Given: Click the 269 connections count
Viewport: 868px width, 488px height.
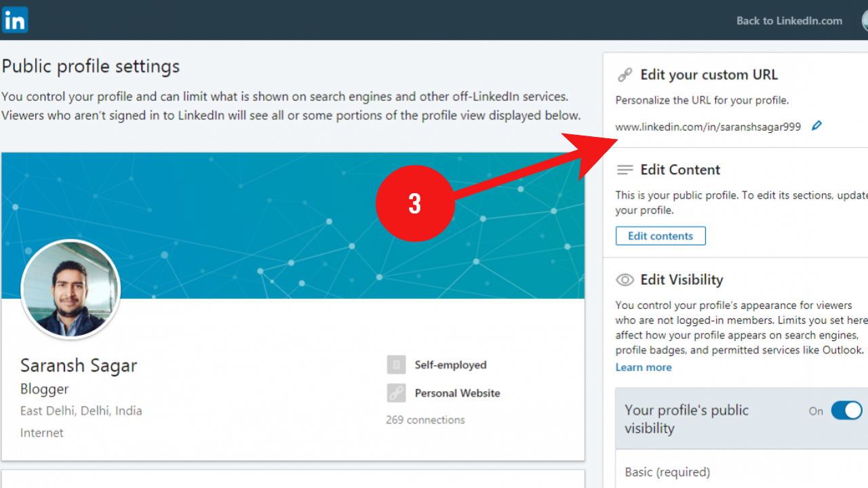Looking at the screenshot, I should [425, 420].
